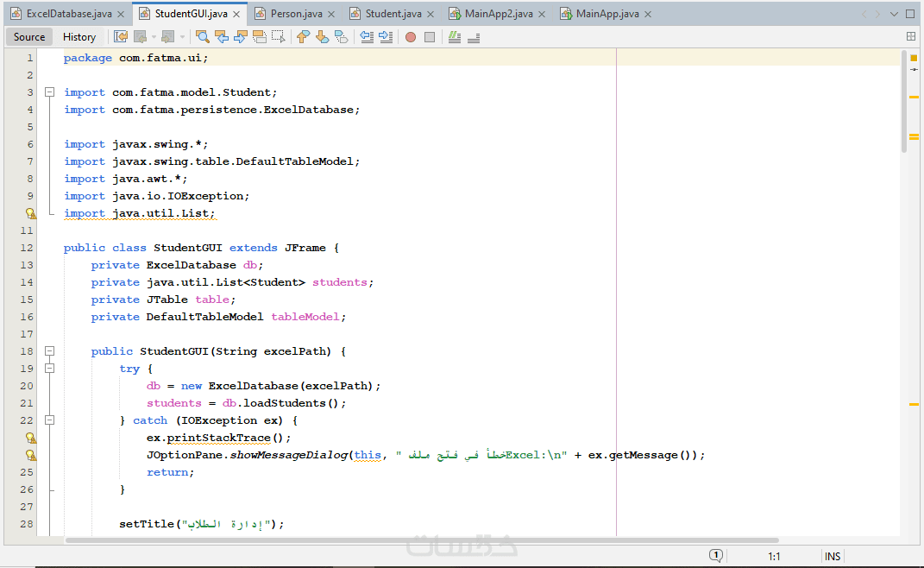Click the Uncomment lines icon

point(473,37)
